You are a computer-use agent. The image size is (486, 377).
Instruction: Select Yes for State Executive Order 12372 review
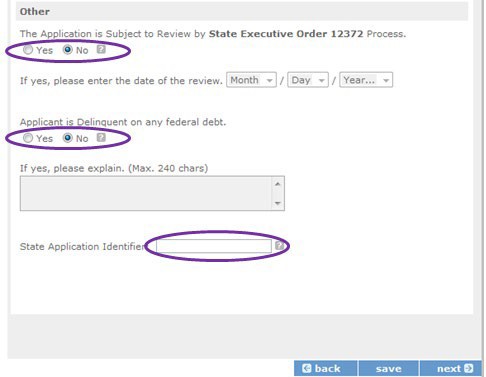pyautogui.click(x=28, y=50)
